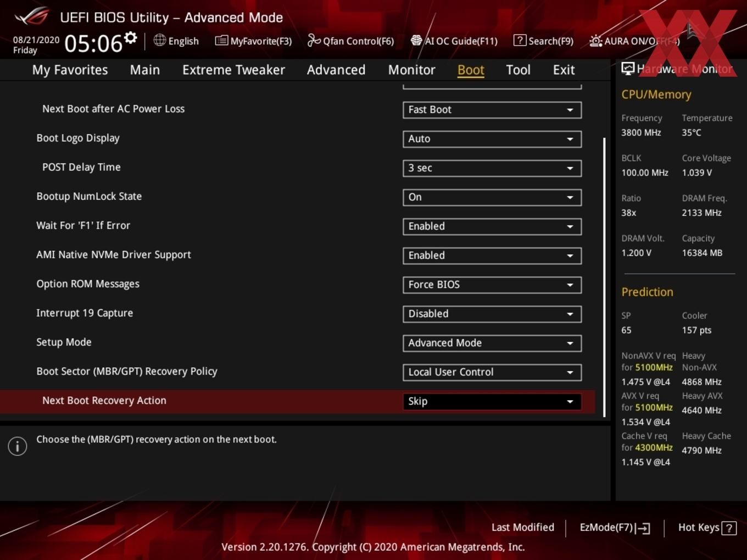Click the Hardware Monitor screen icon
Image resolution: width=747 pixels, height=560 pixels.
pyautogui.click(x=628, y=69)
